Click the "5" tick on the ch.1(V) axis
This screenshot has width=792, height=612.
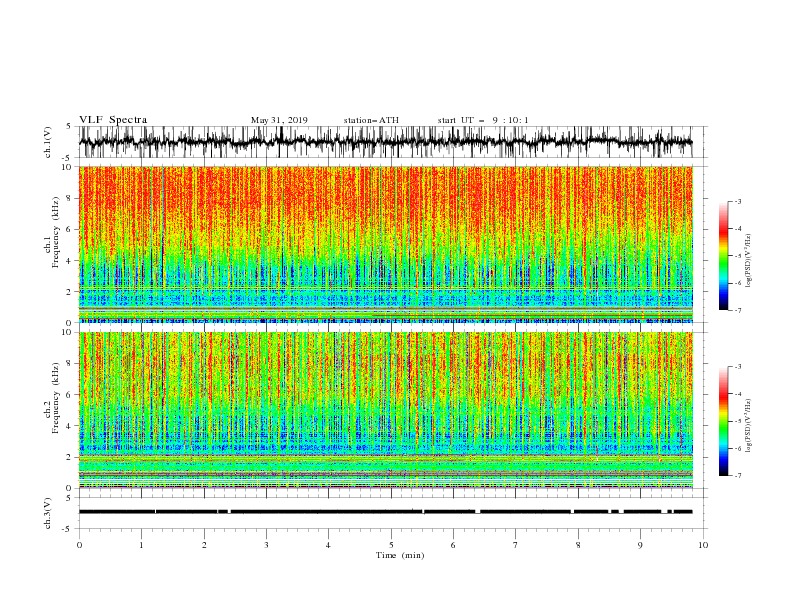[x=68, y=127]
